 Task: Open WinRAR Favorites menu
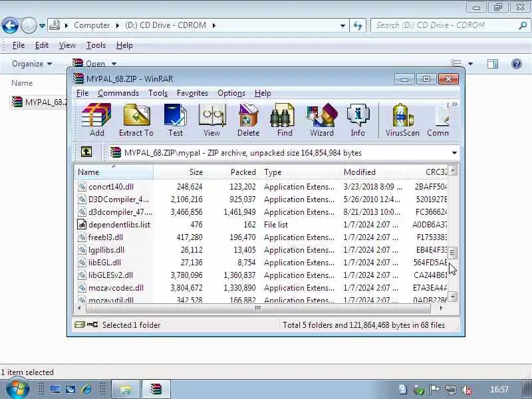click(x=192, y=93)
